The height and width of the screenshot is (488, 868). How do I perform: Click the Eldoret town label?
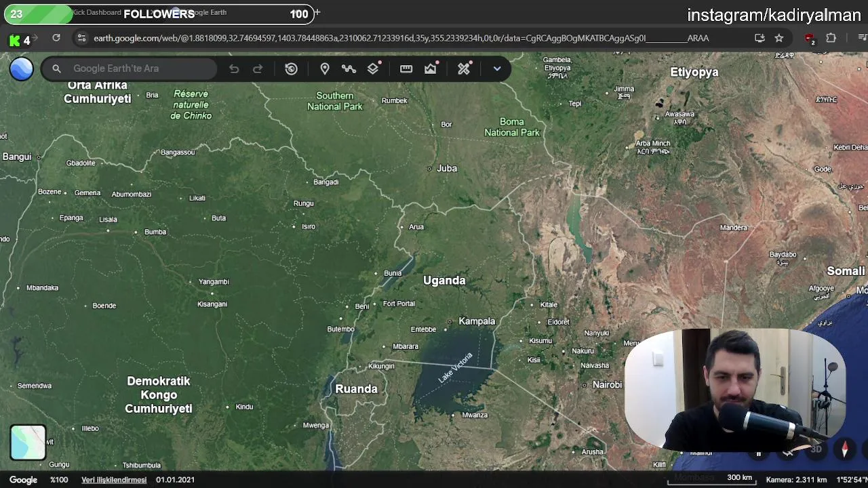tap(559, 322)
